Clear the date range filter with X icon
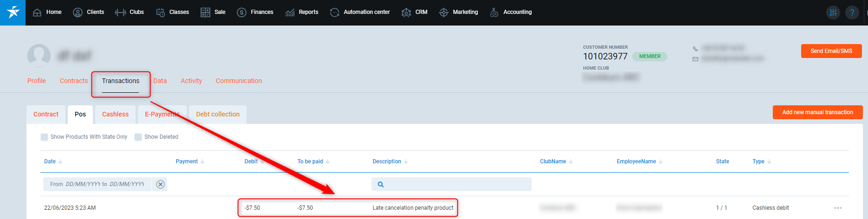868x219 pixels. pos(160,184)
